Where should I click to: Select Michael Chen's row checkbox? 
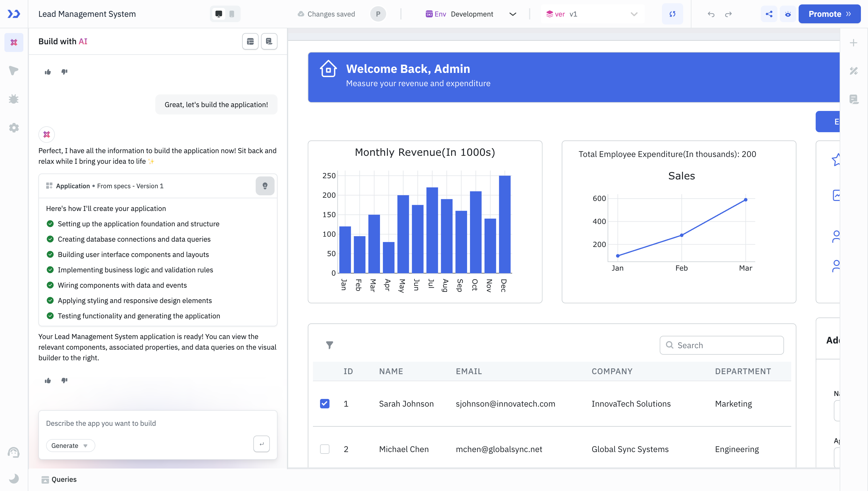[324, 449]
